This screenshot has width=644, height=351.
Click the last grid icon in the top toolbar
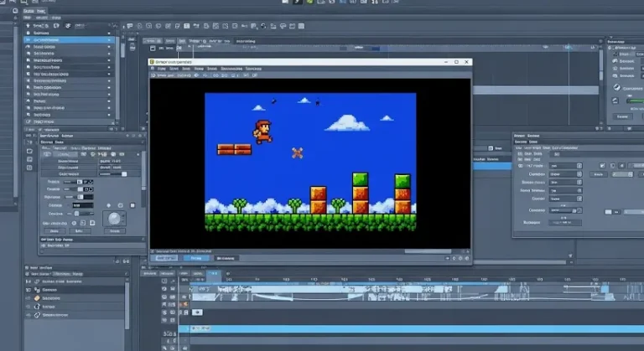pos(301,26)
